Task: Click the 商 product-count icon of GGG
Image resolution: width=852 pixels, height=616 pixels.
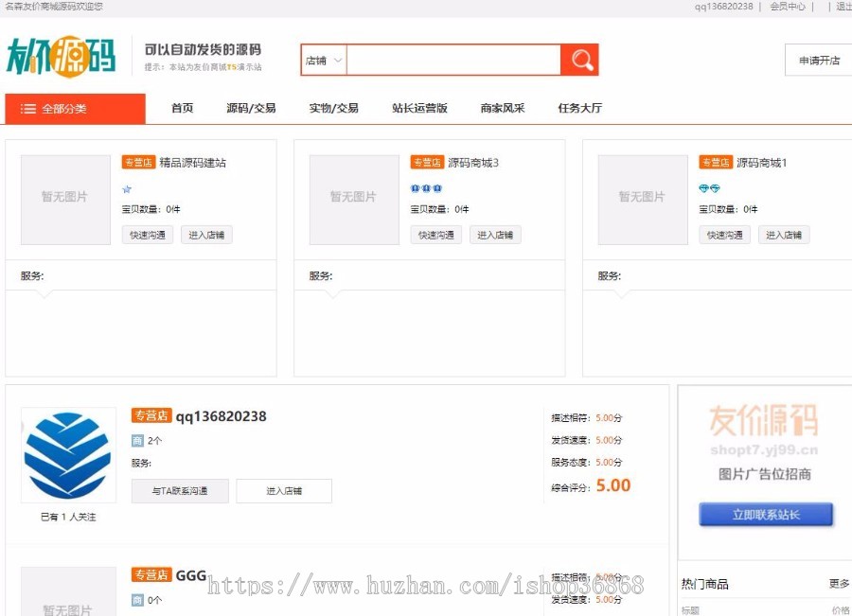Action: click(x=137, y=600)
